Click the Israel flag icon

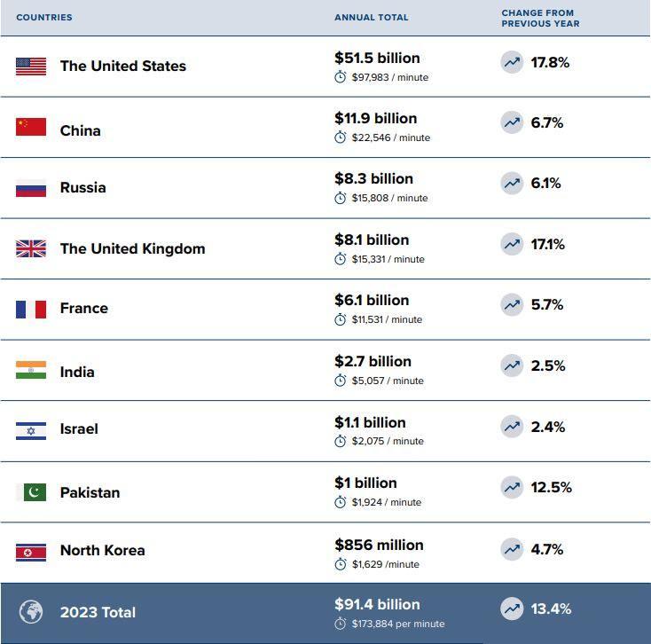(x=31, y=431)
